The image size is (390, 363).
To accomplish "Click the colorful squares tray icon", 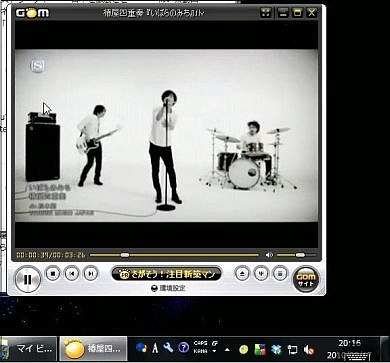I will pyautogui.click(x=260, y=349).
